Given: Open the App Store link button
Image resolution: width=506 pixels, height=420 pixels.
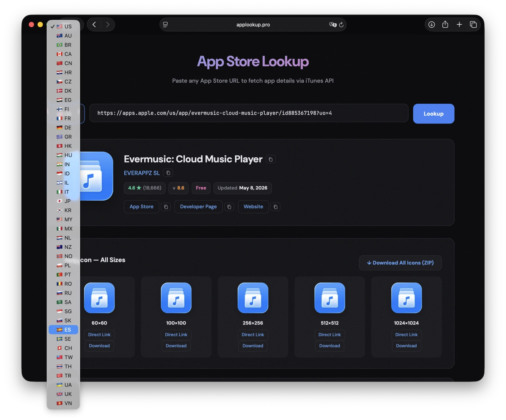Looking at the screenshot, I should (141, 207).
